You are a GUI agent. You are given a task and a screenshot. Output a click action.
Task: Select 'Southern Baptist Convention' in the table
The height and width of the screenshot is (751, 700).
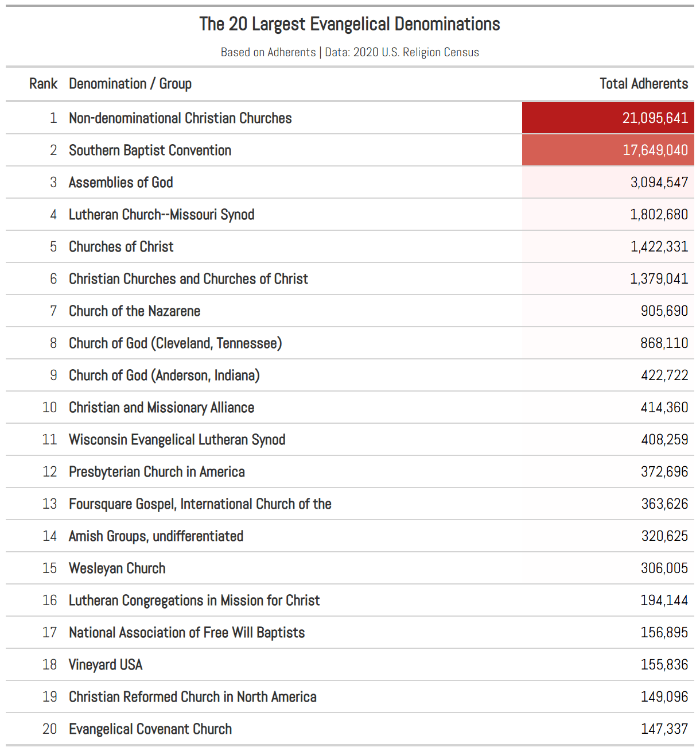[x=150, y=150]
